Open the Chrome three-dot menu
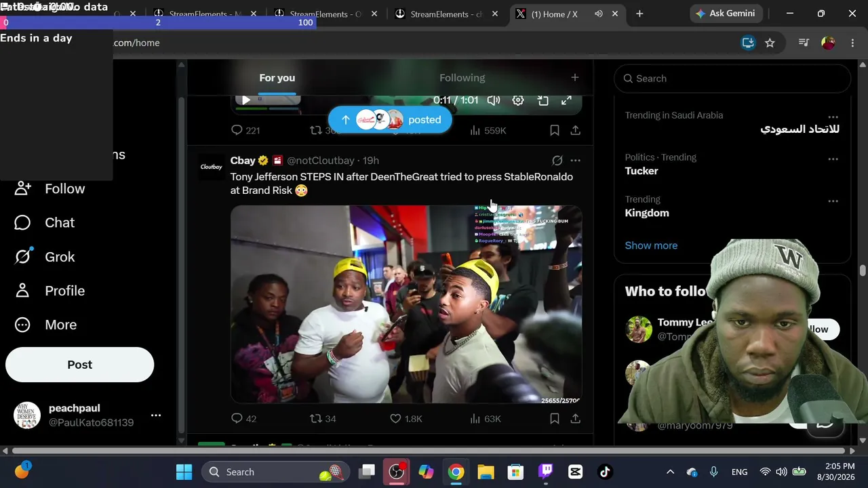This screenshot has height=488, width=868. point(852,43)
